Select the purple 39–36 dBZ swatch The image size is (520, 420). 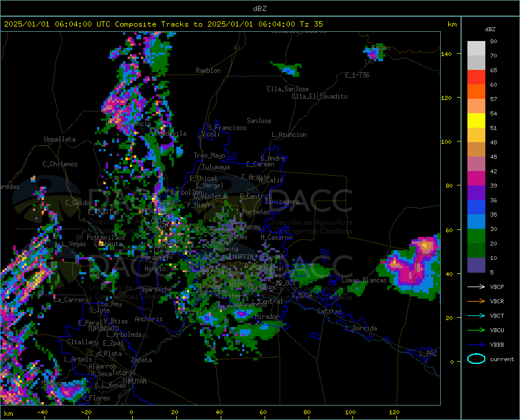(476, 193)
